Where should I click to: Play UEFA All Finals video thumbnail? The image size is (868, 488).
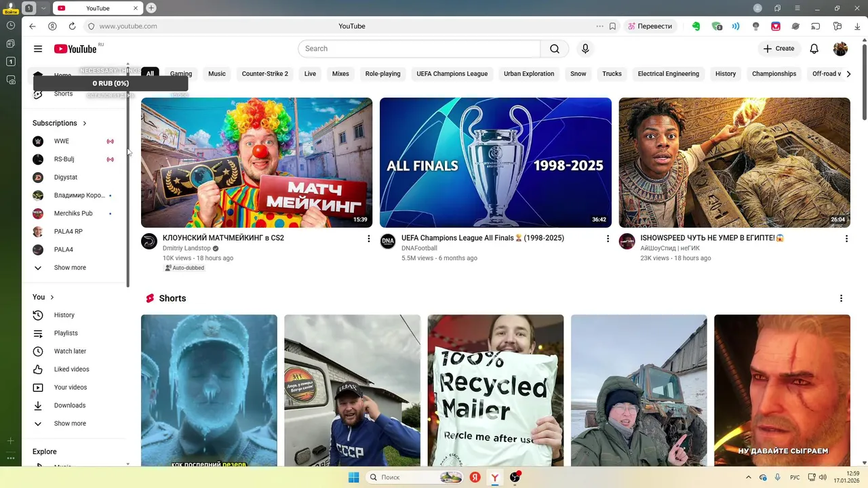click(x=496, y=163)
